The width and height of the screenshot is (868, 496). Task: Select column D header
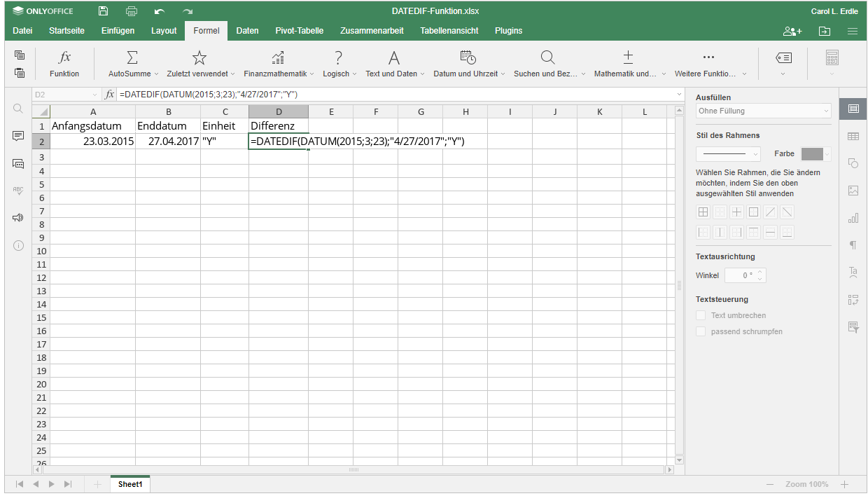[279, 112]
